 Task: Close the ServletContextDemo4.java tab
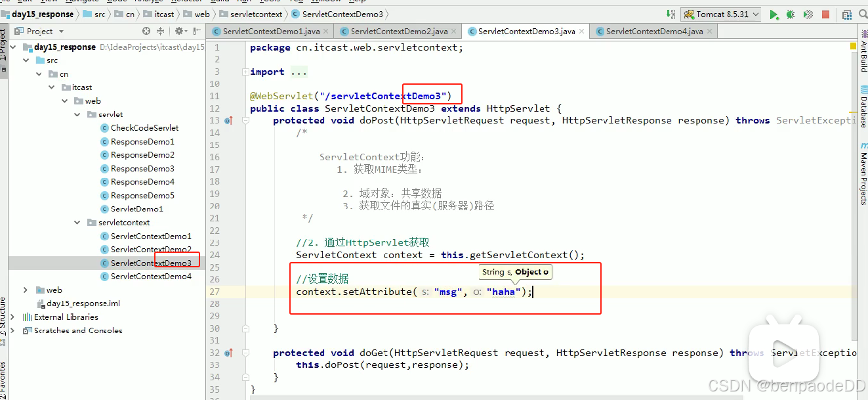(709, 32)
